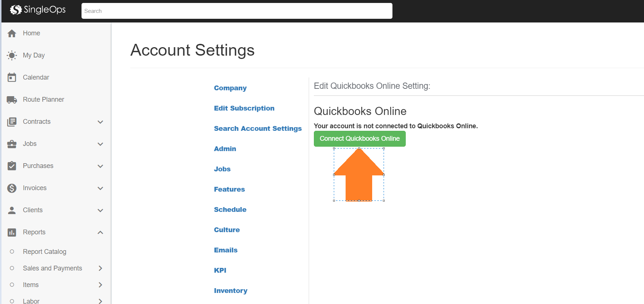Select the Items bullet circle
Viewport: 644px width, 304px height.
click(x=12, y=285)
